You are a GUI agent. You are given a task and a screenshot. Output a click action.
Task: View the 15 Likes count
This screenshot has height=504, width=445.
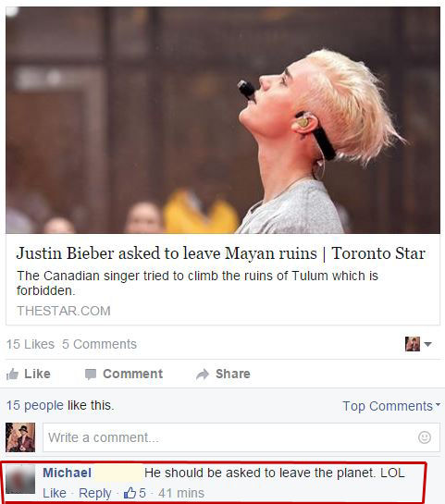click(31, 344)
